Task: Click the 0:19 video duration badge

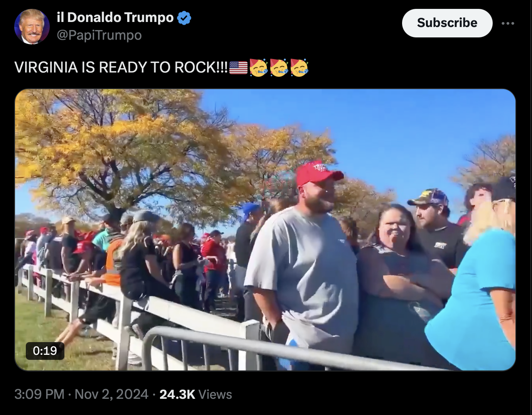Action: tap(45, 351)
